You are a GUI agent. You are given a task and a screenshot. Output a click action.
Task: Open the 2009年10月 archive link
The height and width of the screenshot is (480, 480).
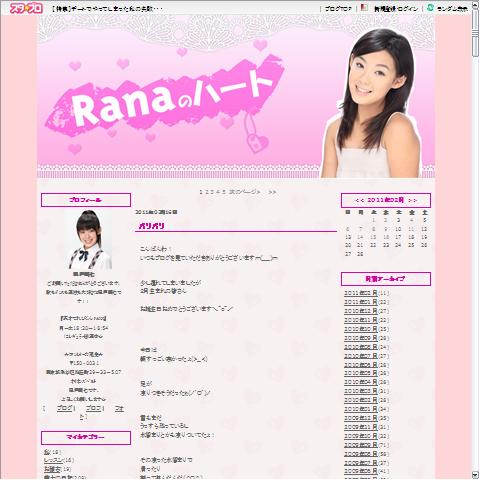coord(361,436)
